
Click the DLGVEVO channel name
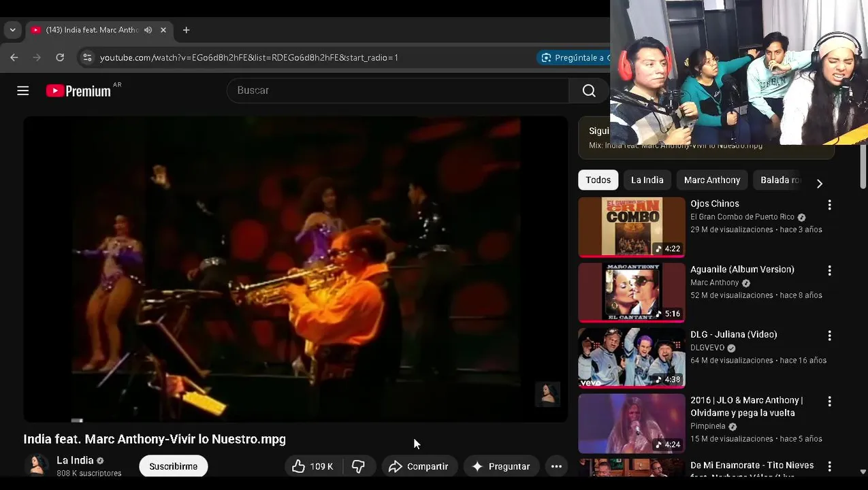point(708,348)
